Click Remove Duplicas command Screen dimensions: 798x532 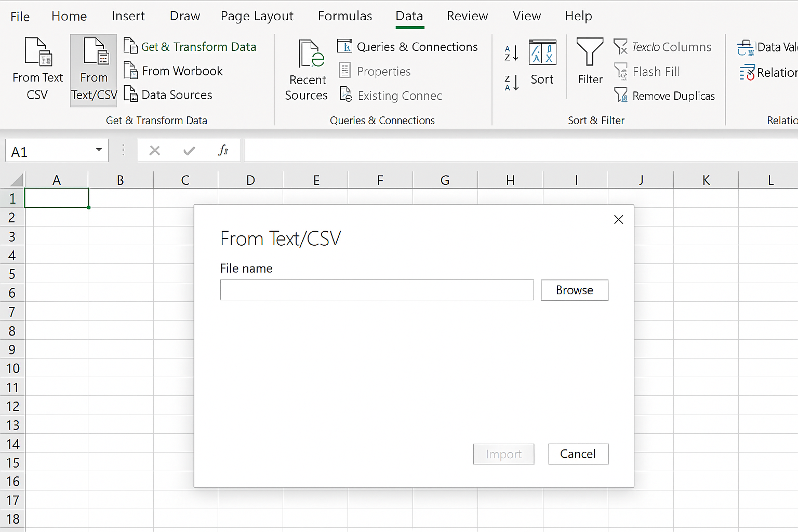click(664, 96)
